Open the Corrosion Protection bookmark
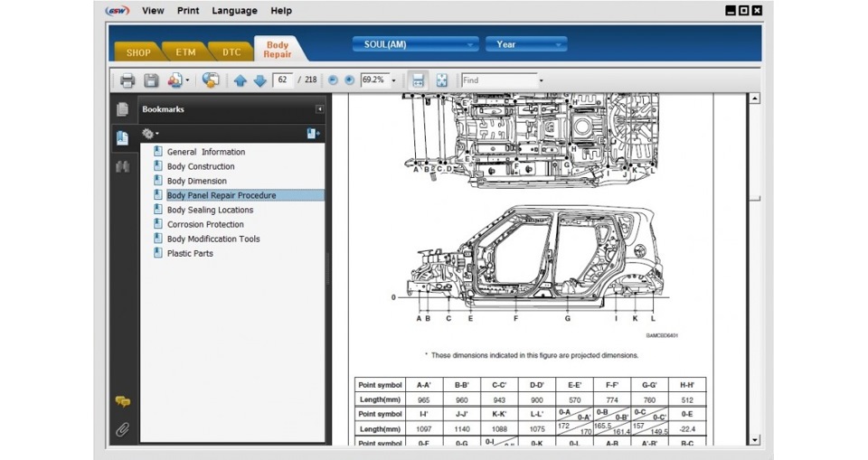This screenshot has height=460, width=868. (x=205, y=224)
